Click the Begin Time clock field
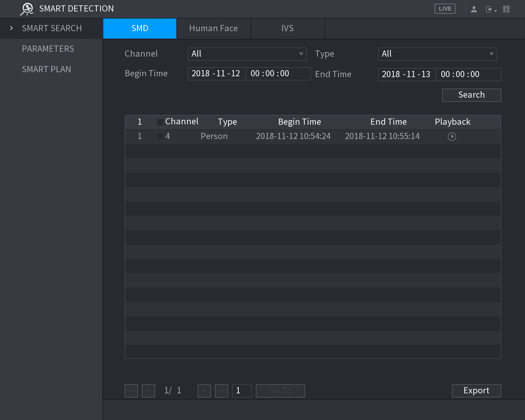 click(278, 73)
